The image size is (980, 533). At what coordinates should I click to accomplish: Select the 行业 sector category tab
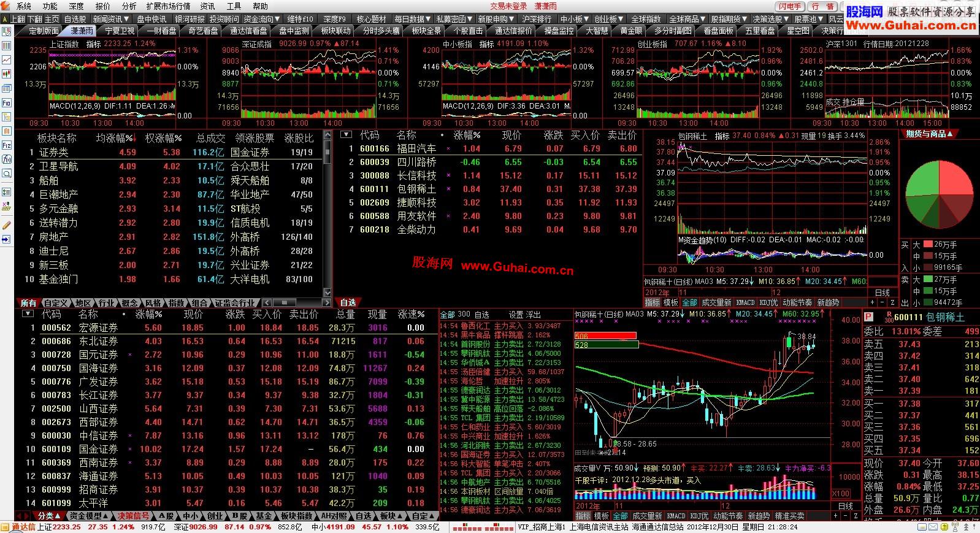106,303
